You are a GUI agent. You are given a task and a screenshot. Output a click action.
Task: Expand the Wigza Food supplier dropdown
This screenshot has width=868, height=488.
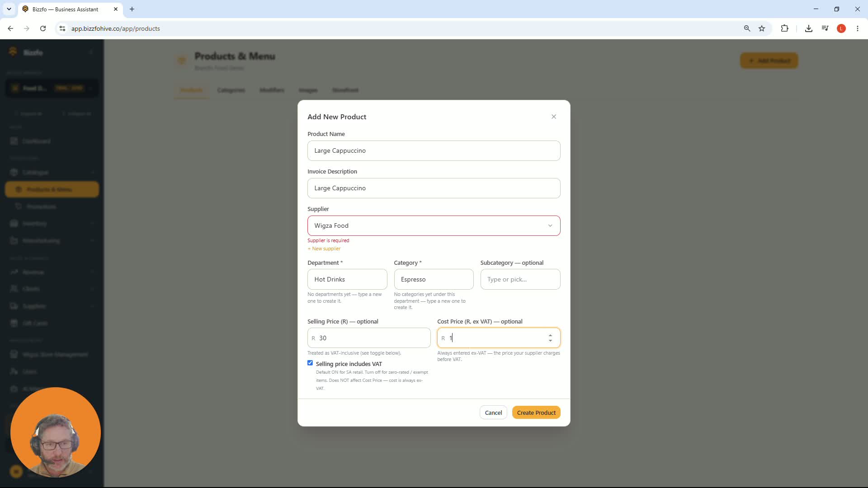(434, 225)
